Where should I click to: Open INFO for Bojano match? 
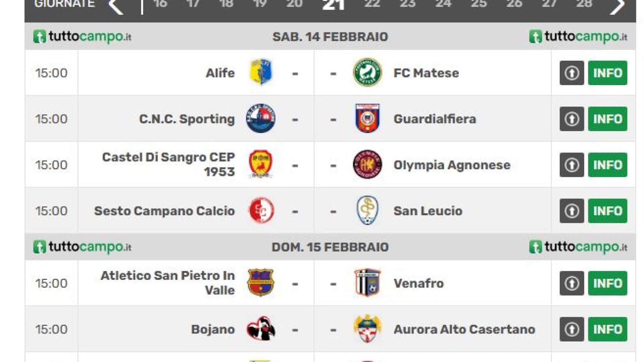[x=607, y=329]
